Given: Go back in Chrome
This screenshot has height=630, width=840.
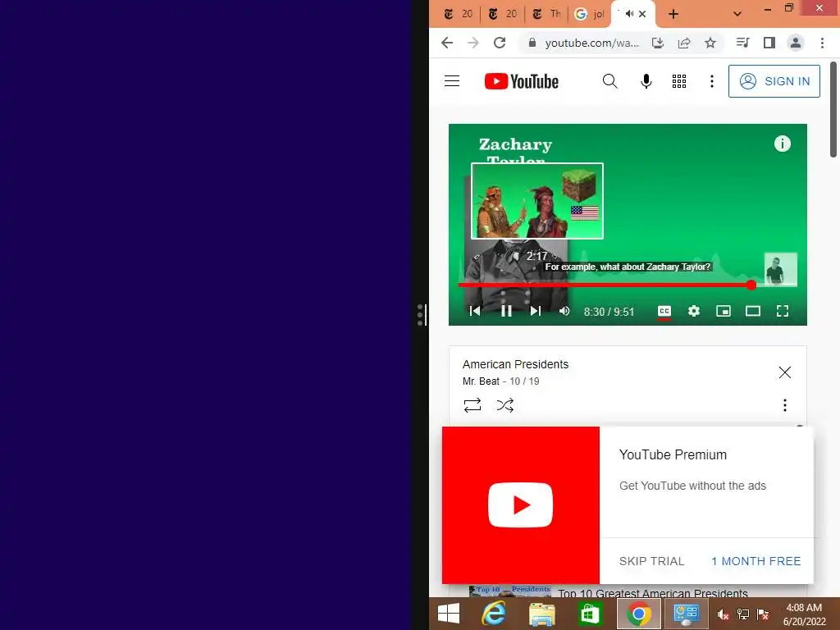Looking at the screenshot, I should tap(447, 43).
